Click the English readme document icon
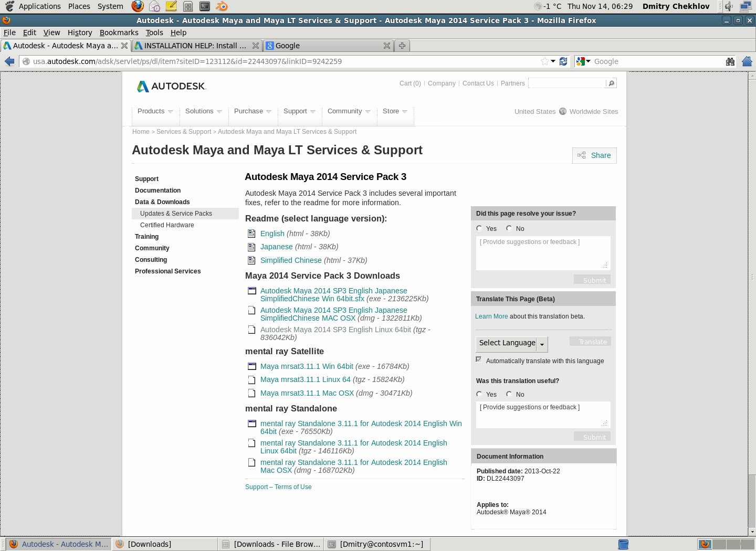The image size is (756, 551). pos(251,234)
